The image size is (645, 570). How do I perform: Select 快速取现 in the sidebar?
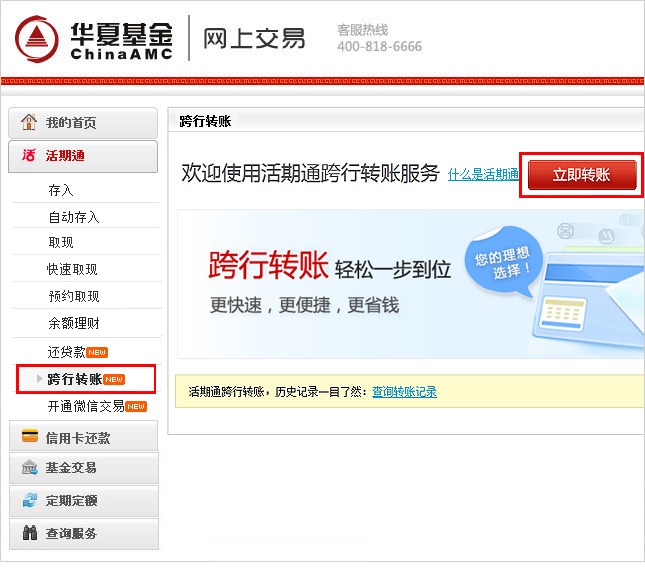[72, 269]
